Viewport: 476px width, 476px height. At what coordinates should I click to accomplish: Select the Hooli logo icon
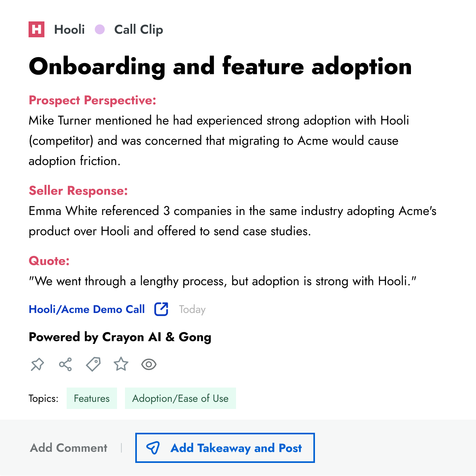(x=36, y=29)
